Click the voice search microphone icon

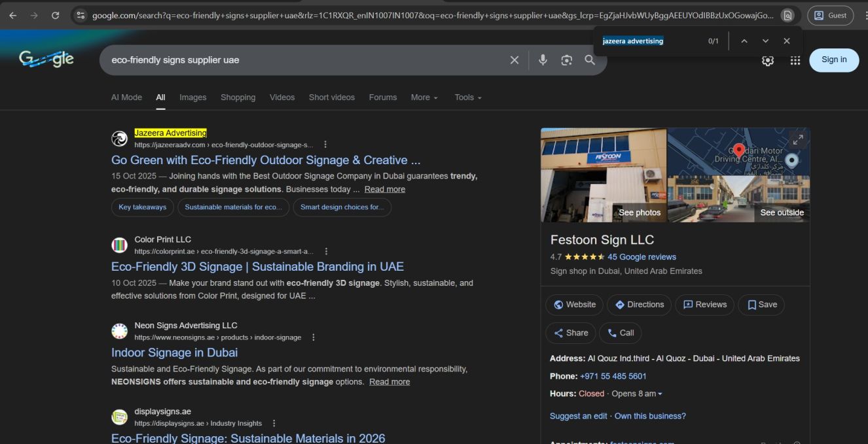(543, 60)
